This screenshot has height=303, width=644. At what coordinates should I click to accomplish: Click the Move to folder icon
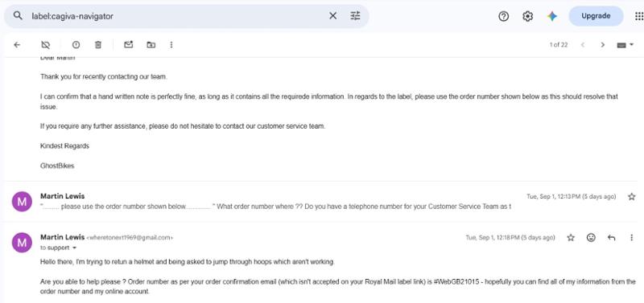151,45
